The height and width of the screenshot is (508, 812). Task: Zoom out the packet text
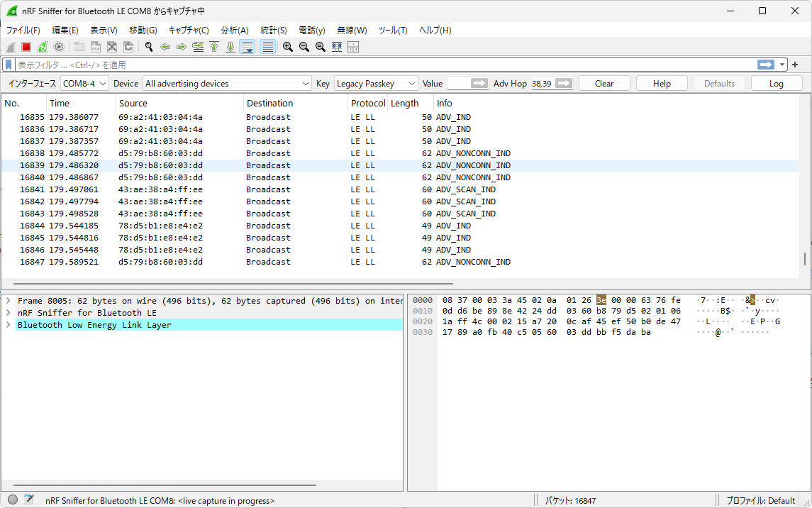[304, 47]
